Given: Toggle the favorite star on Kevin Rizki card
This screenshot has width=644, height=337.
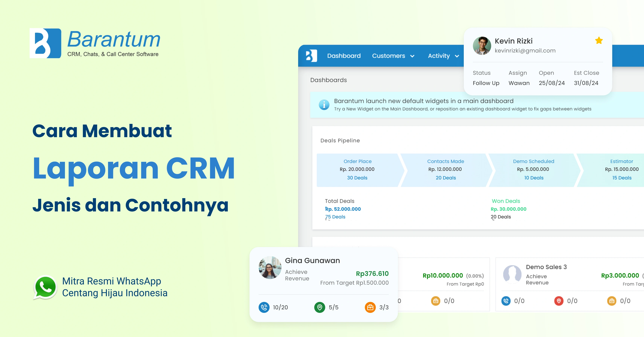Looking at the screenshot, I should click(x=599, y=40).
